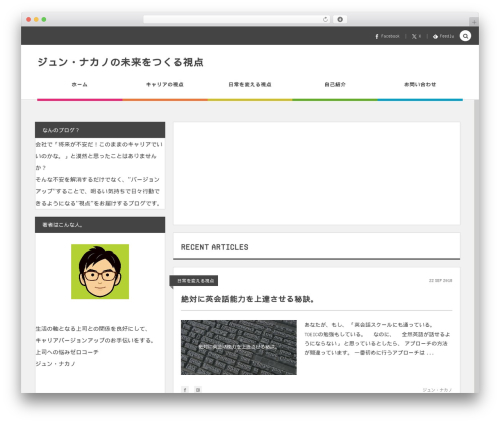Click the page vertical scrollbar

[x=476, y=246]
